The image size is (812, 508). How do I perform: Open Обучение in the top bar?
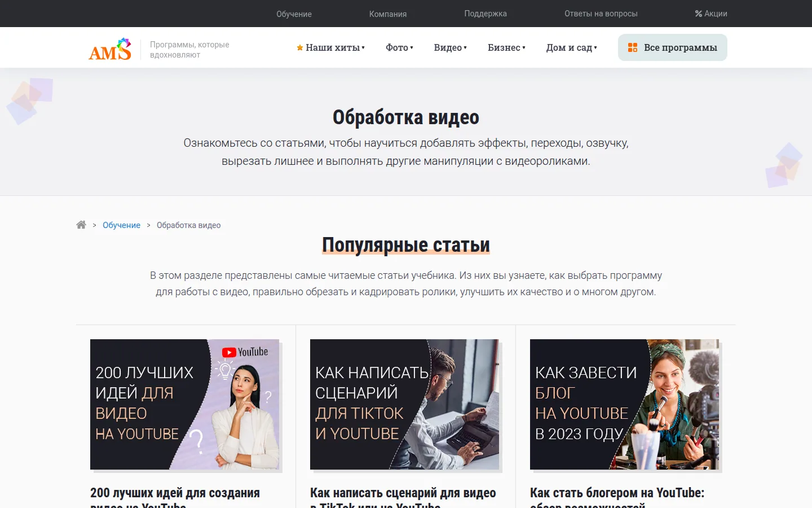point(294,14)
